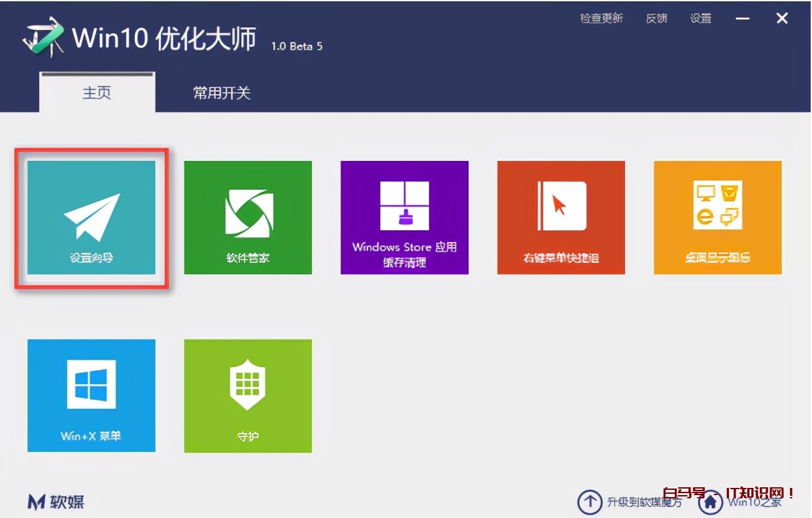Image resolution: width=812 pixels, height=518 pixels.
Task: Launch the 软件管家 software manager tile
Action: click(x=248, y=218)
